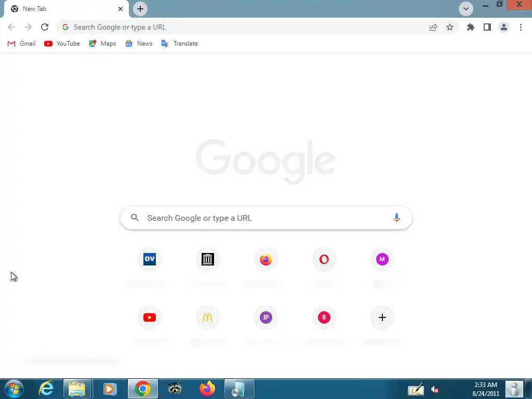532x399 pixels.
Task: Open Windows Media Player from the taskbar
Action: tap(110, 389)
